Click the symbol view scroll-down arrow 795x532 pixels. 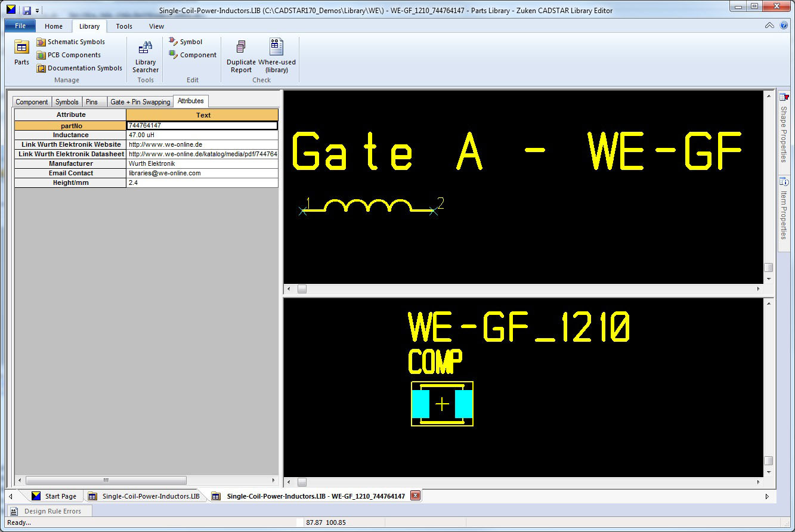[x=769, y=279]
